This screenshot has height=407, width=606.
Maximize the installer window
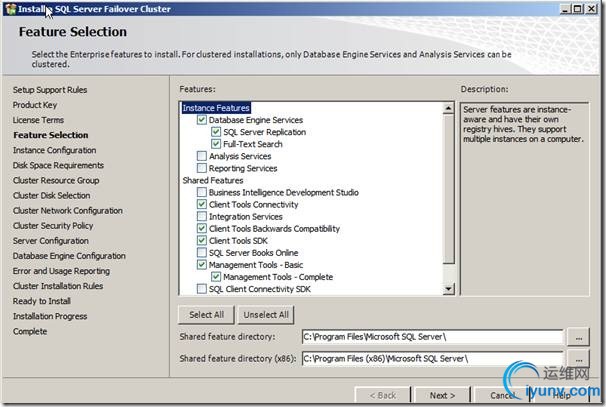(x=578, y=9)
